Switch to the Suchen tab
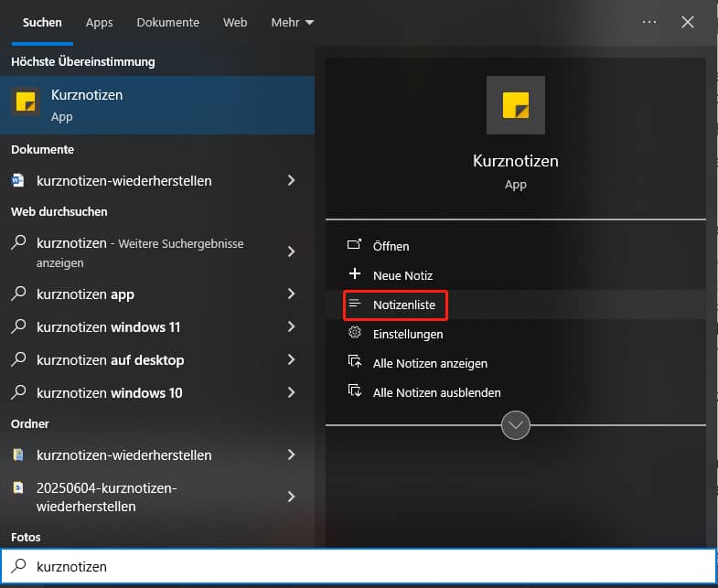This screenshot has height=588, width=718. point(42,23)
